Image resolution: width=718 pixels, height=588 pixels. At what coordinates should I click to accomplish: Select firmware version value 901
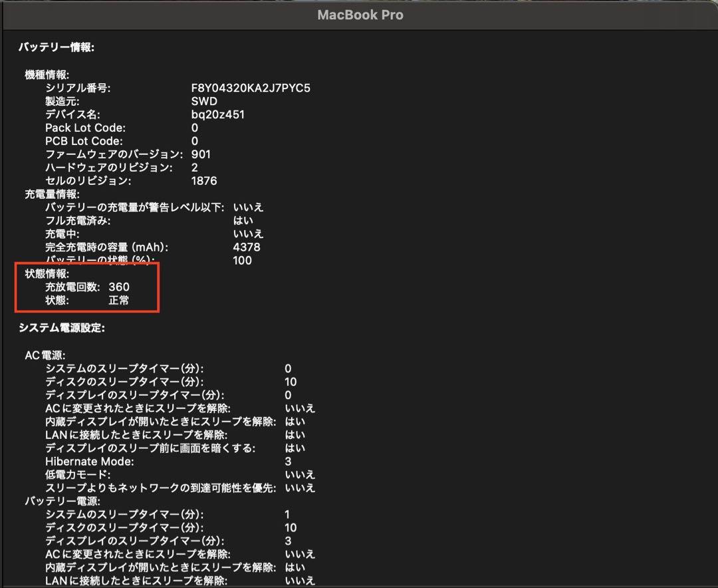201,154
